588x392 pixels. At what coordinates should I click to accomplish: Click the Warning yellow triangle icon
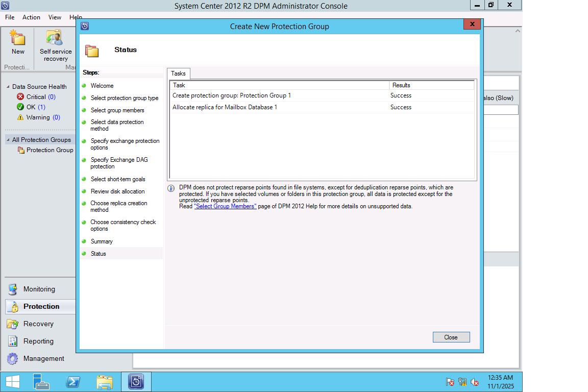click(x=20, y=117)
